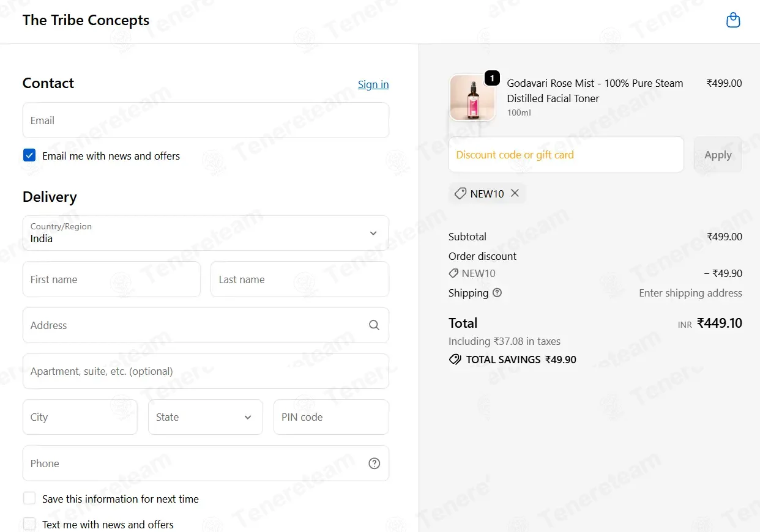Click the Godavari Rose Mist product thumbnail
This screenshot has width=760, height=532.
pos(472,98)
